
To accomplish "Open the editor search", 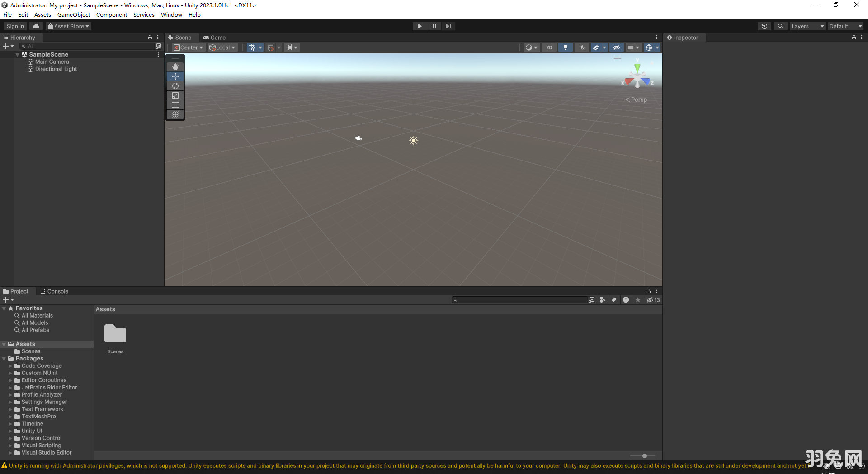I will 780,26.
